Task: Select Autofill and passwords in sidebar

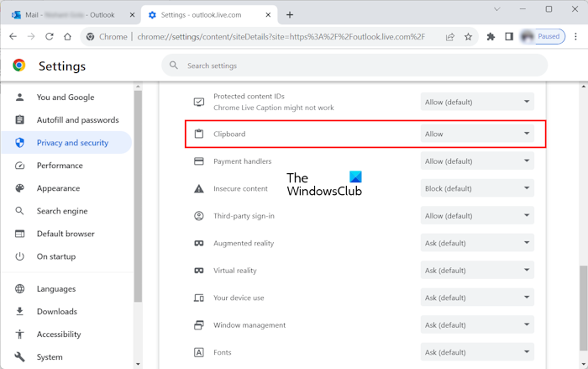Action: 77,120
